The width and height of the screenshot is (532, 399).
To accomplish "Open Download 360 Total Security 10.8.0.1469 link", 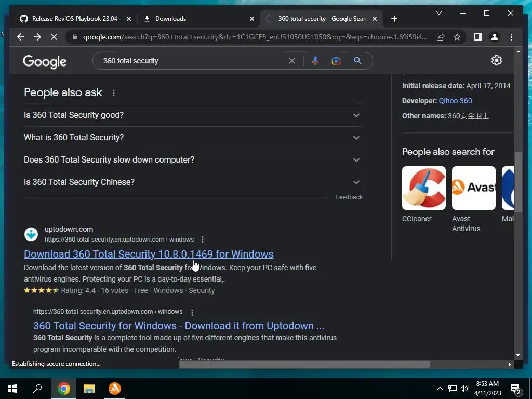I will point(149,254).
